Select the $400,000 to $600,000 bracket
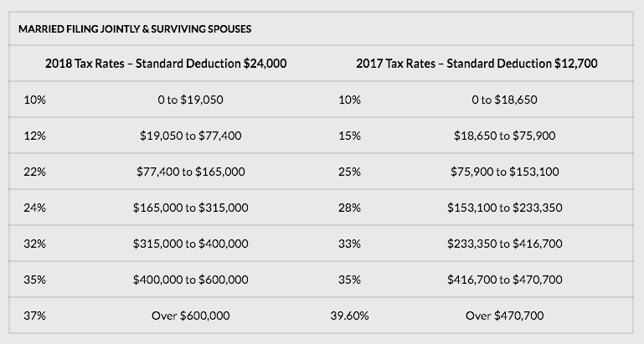Screen dimensions: 644x344 (x=190, y=280)
